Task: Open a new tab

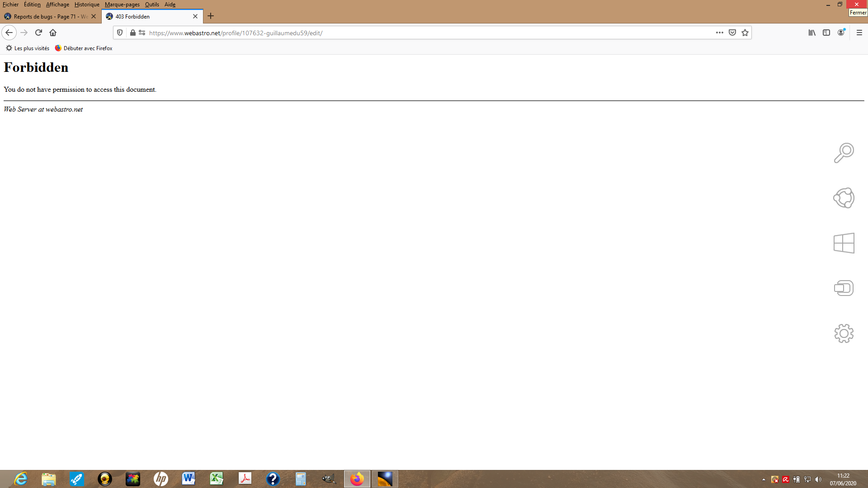Action: [x=211, y=16]
